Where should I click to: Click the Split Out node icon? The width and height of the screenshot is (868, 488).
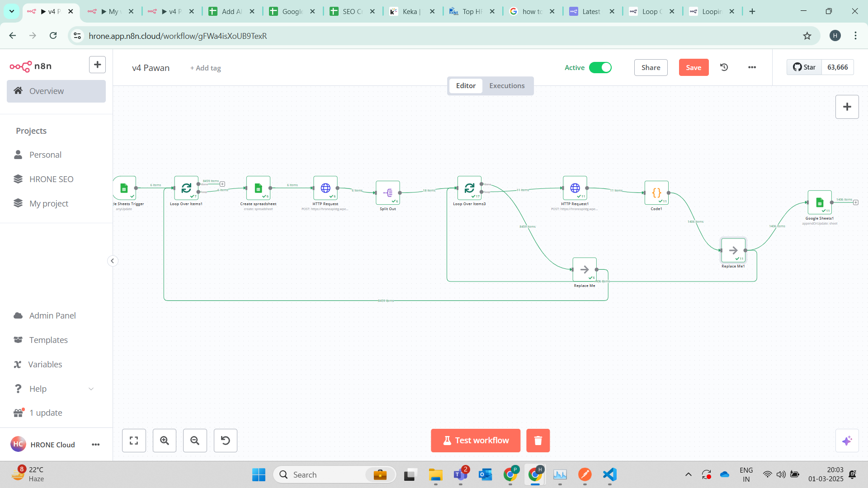tap(388, 193)
